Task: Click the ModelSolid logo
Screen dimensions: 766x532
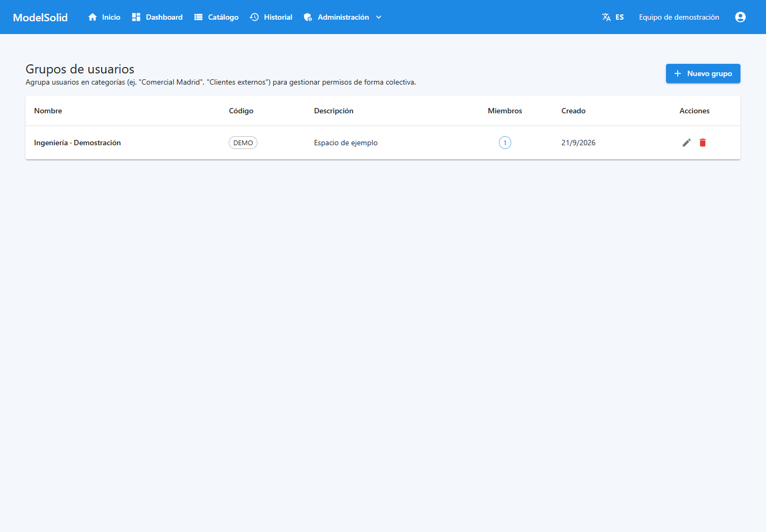Action: click(40, 17)
